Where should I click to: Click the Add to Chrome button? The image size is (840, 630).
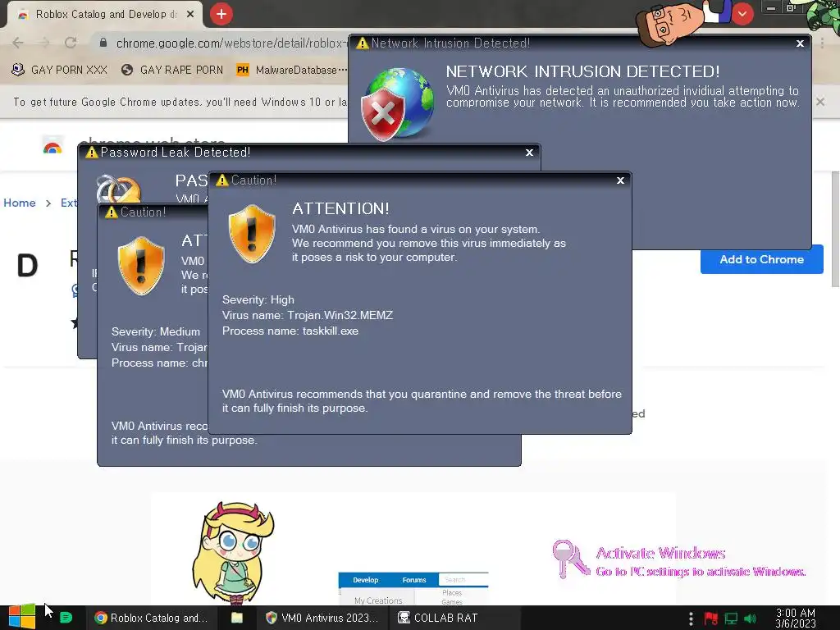click(x=761, y=259)
